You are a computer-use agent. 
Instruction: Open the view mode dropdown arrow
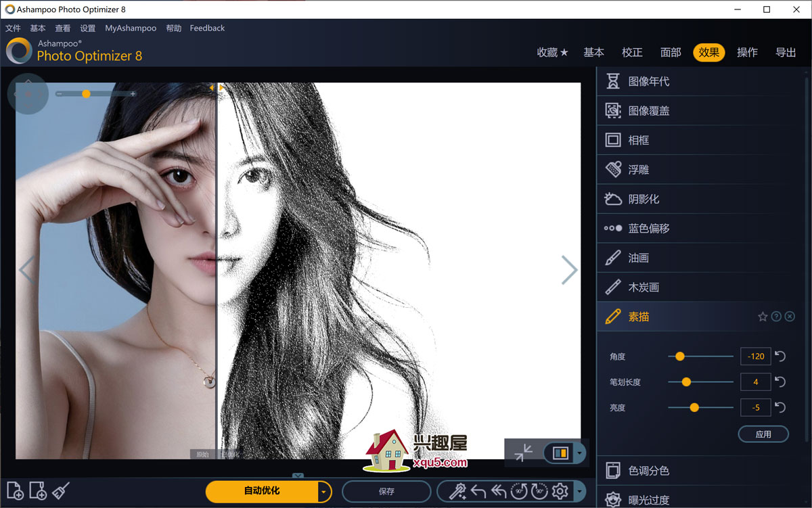[x=580, y=453]
